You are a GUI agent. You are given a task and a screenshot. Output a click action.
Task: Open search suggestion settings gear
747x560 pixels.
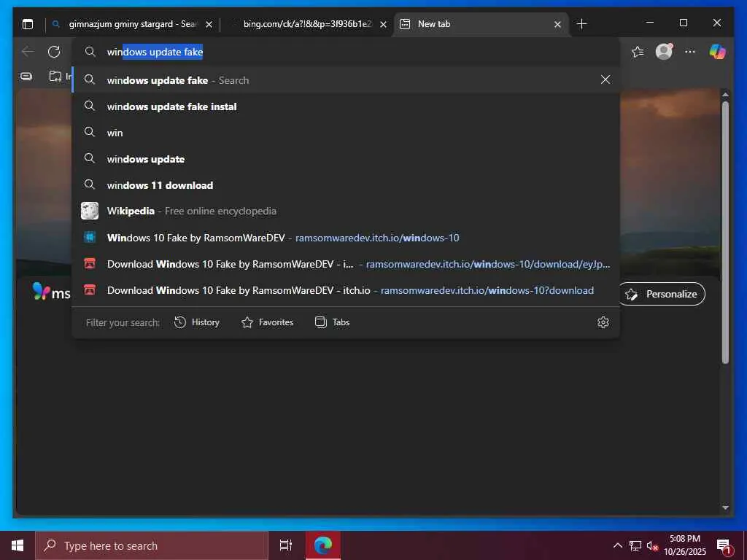pos(603,322)
